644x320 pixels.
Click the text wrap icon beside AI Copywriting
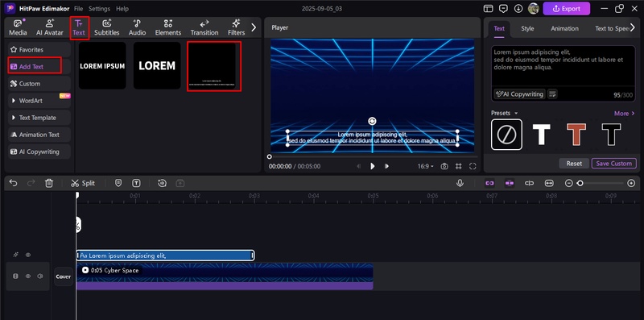tap(552, 94)
